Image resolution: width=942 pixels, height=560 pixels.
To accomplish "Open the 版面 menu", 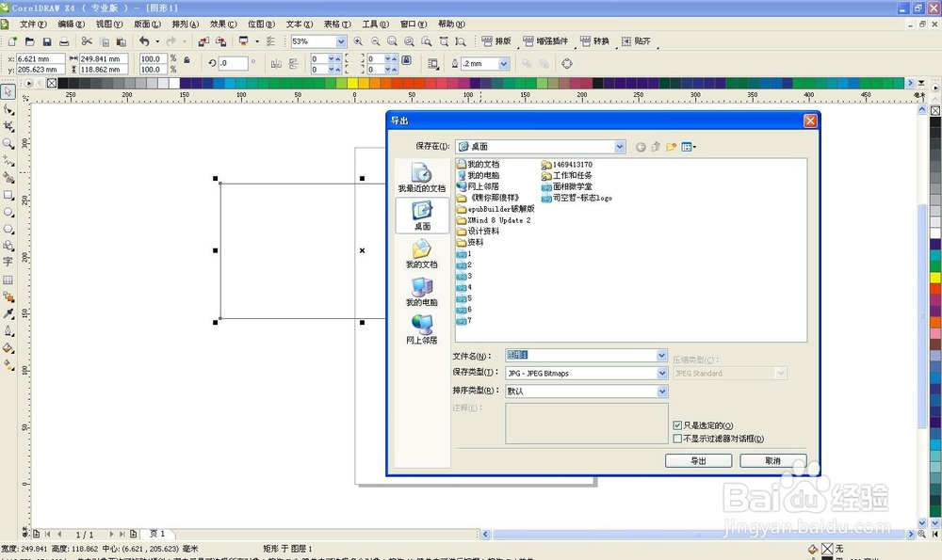I will click(x=147, y=24).
